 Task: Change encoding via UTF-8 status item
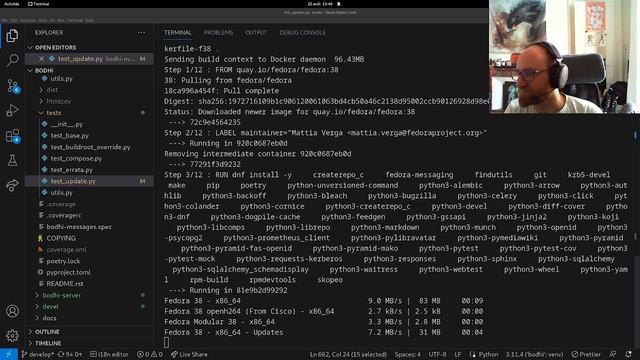click(x=437, y=354)
